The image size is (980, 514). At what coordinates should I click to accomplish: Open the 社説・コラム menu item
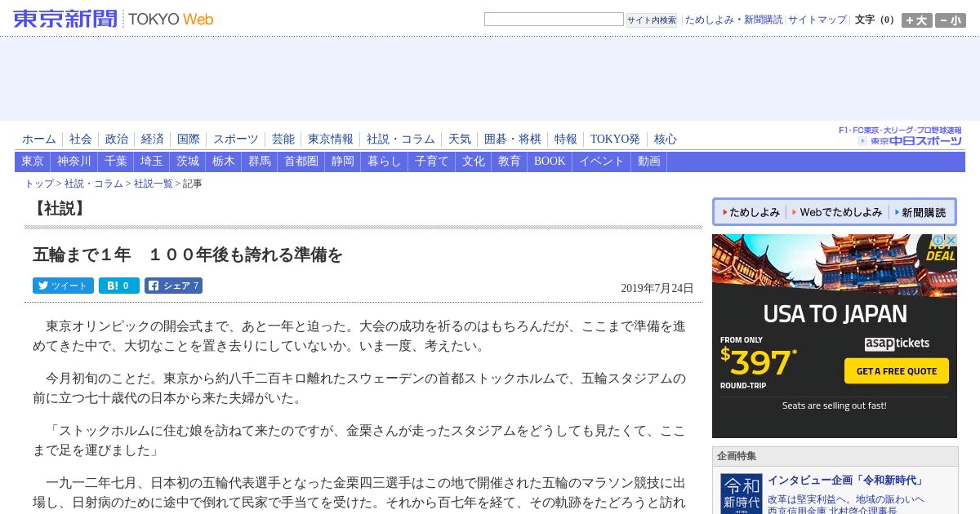401,140
